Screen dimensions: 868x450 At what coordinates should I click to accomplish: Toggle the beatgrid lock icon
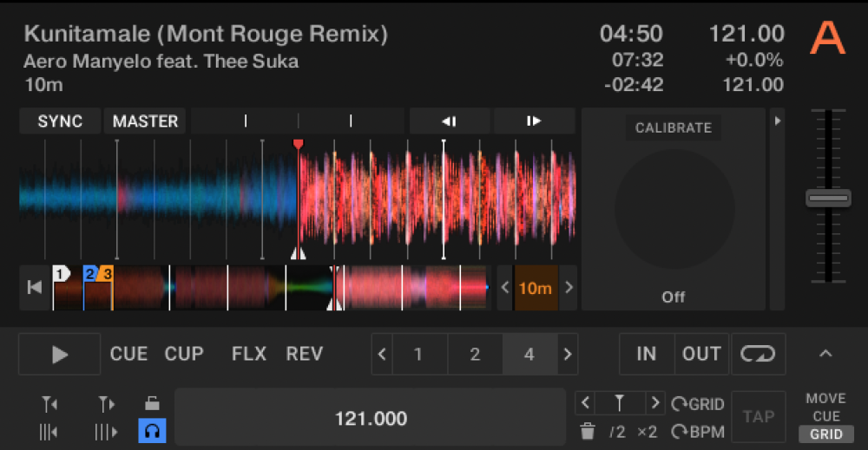coord(152,403)
